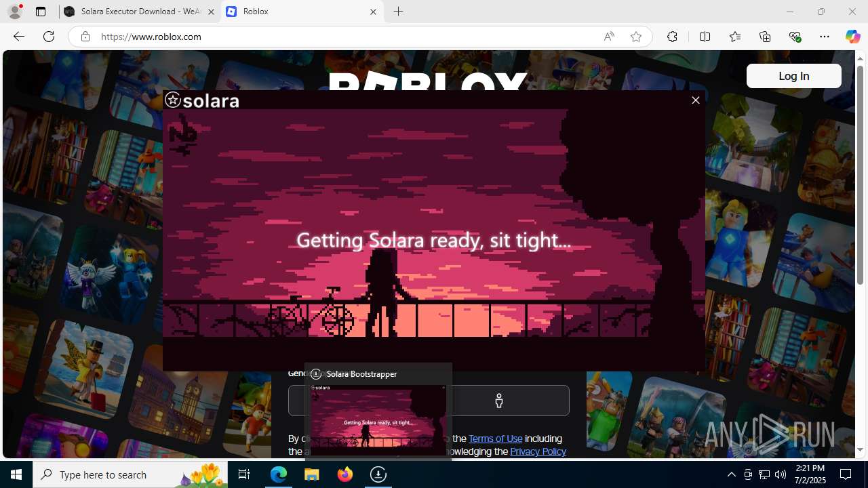Open the Collections icon
The width and height of the screenshot is (868, 488).
(765, 37)
